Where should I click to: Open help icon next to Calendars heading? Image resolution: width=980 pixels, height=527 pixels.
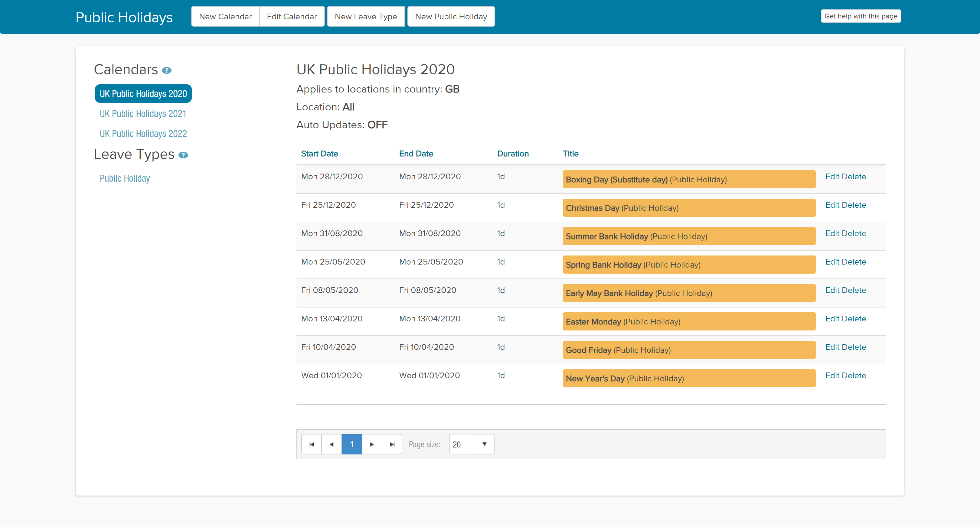tap(167, 71)
